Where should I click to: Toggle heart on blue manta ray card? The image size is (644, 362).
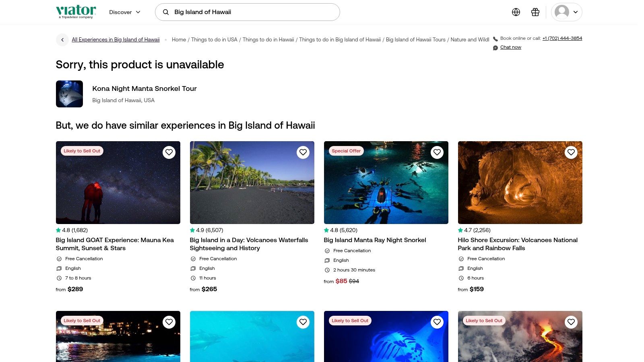(x=437, y=322)
